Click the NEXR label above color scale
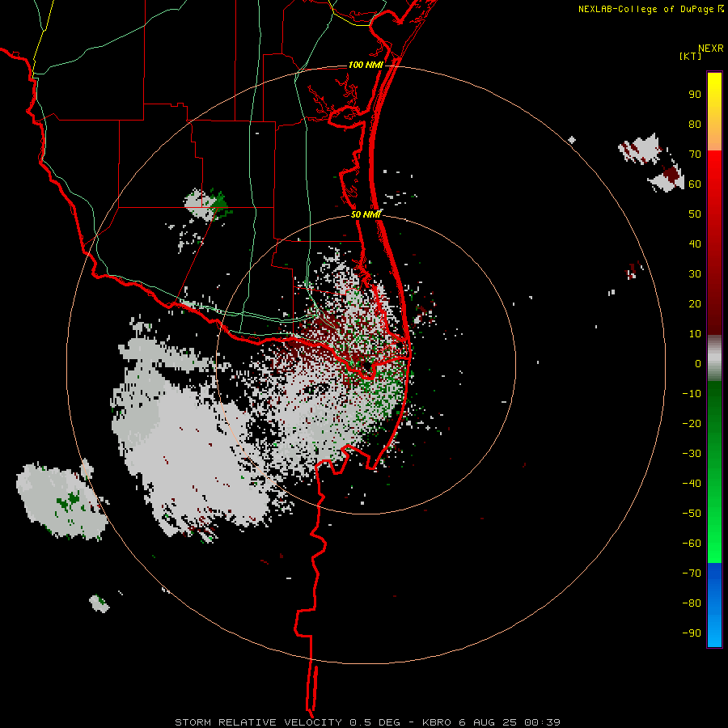This screenshot has width=728, height=728. pyautogui.click(x=710, y=49)
